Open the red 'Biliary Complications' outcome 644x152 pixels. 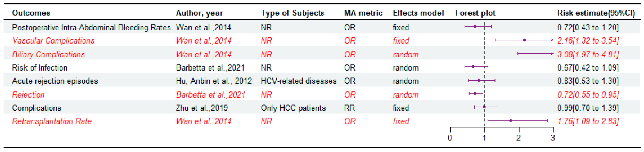(48, 54)
